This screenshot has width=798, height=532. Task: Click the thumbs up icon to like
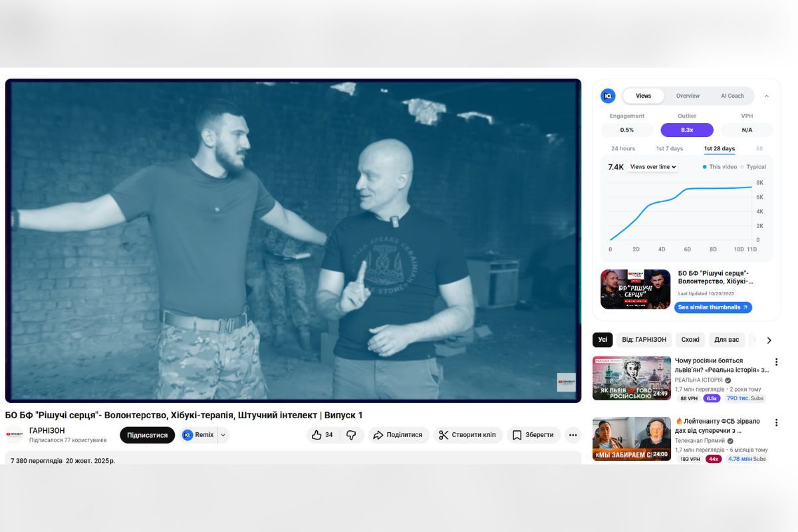[x=317, y=434]
